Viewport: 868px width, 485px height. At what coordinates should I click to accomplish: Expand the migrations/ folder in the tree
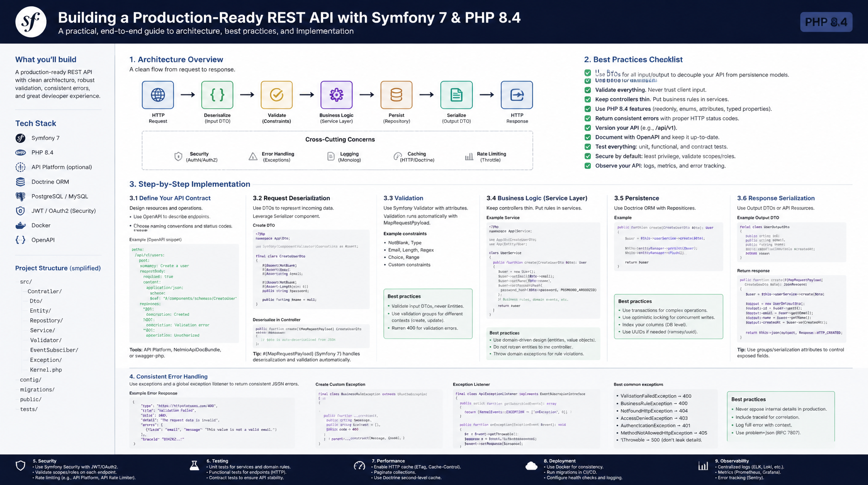37,390
